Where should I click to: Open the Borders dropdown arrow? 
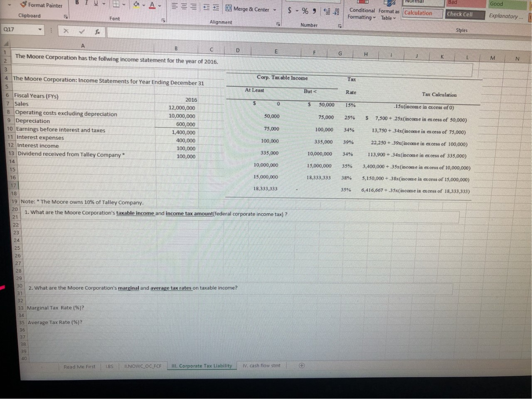[x=124, y=5]
